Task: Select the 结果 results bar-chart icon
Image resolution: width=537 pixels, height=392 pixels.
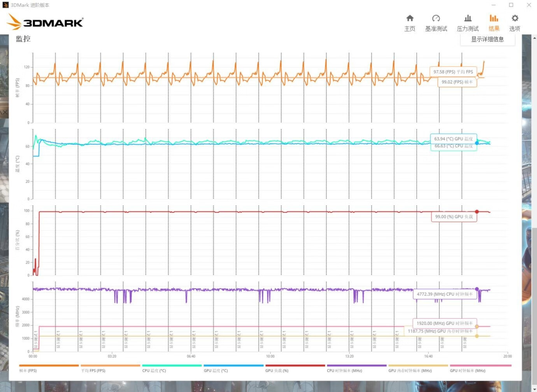Action: click(494, 18)
